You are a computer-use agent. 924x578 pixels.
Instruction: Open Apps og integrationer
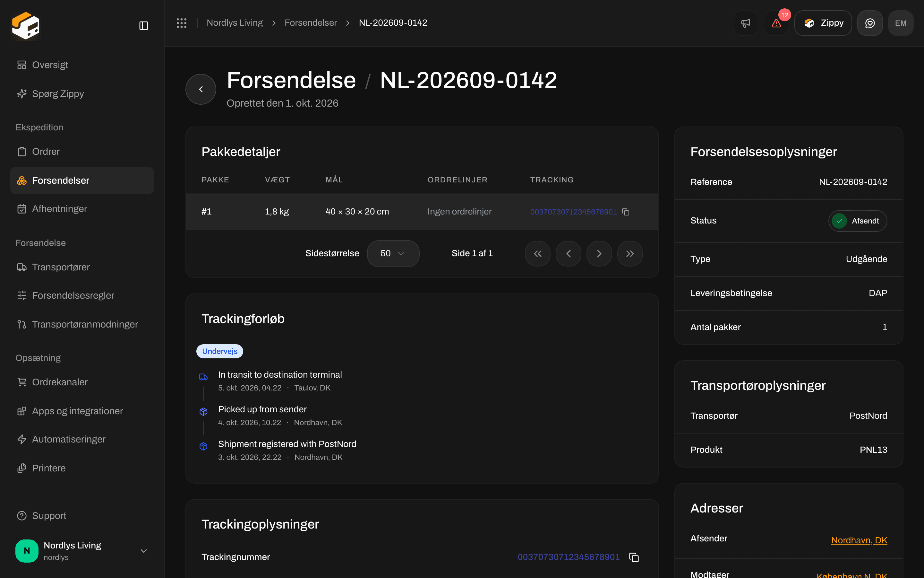[x=82, y=411]
